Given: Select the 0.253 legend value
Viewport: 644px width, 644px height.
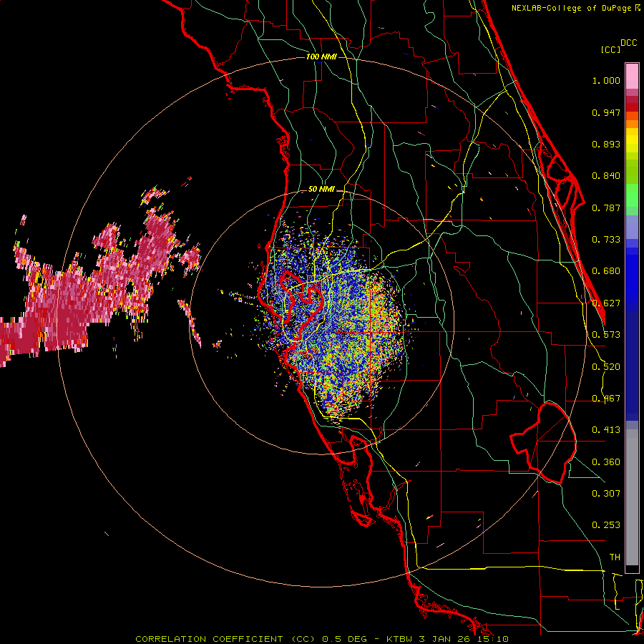Looking at the screenshot, I should pos(606,525).
